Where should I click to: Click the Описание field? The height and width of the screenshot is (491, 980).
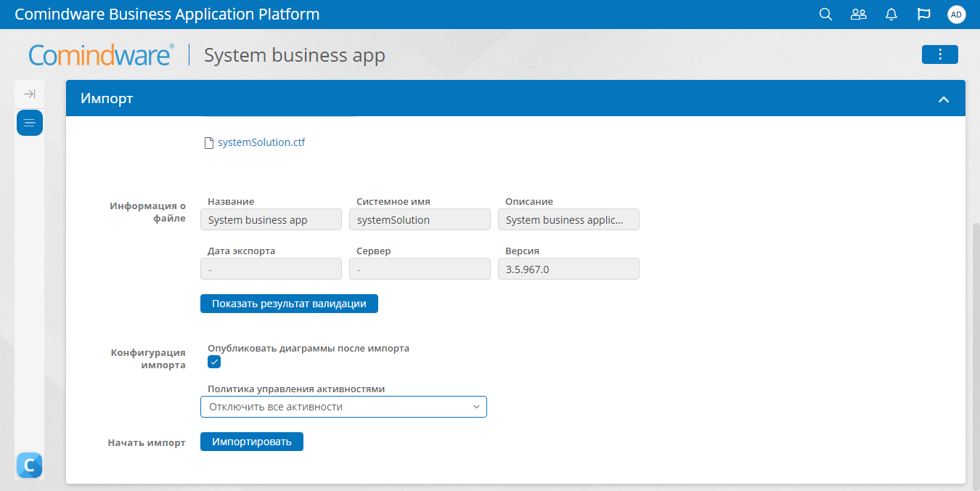(568, 220)
